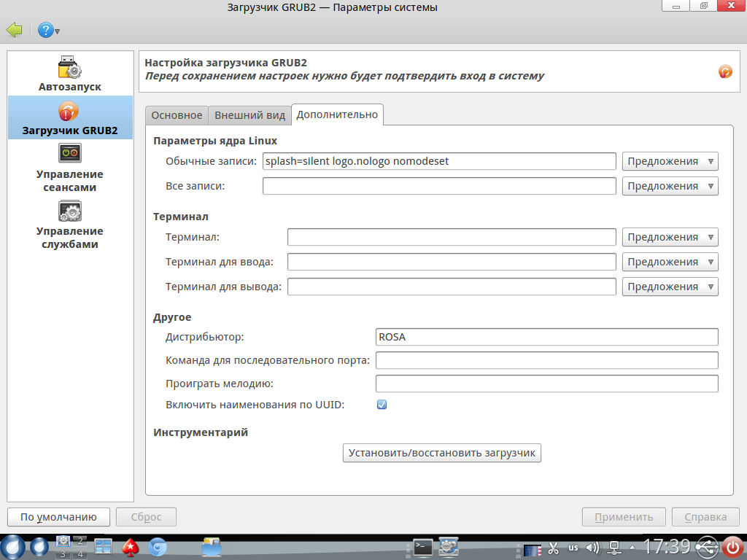747x560 pixels.
Task: Open the clipboard scissors tray icon
Action: point(553,548)
